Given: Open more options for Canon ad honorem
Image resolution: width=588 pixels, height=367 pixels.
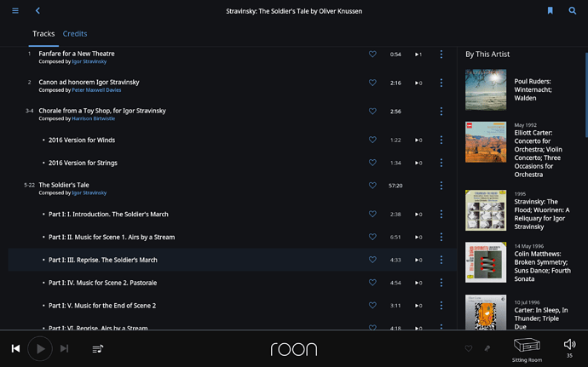Looking at the screenshot, I should click(441, 83).
